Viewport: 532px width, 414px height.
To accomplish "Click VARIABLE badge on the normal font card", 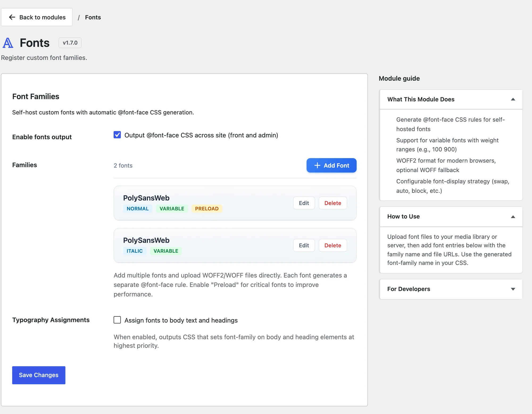I will tap(172, 209).
